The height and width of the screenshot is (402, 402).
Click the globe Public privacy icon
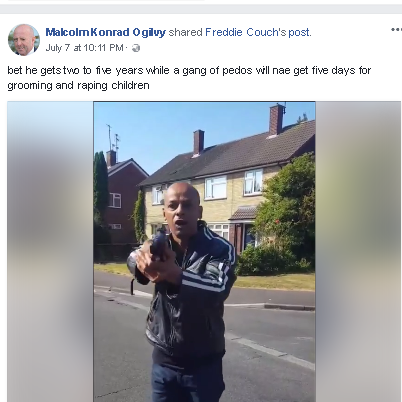click(x=136, y=48)
